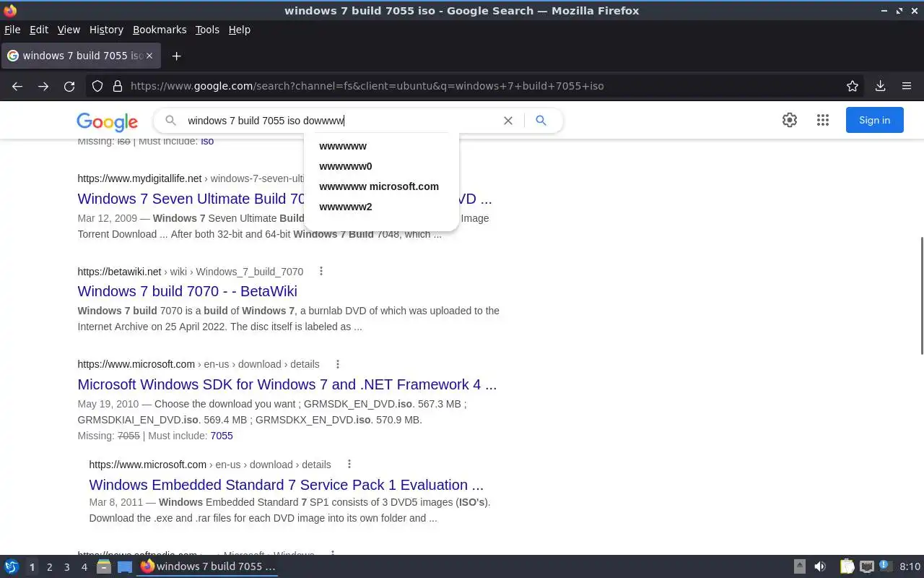Open a new tab with plus button
Image resolution: width=924 pixels, height=578 pixels.
tap(176, 56)
